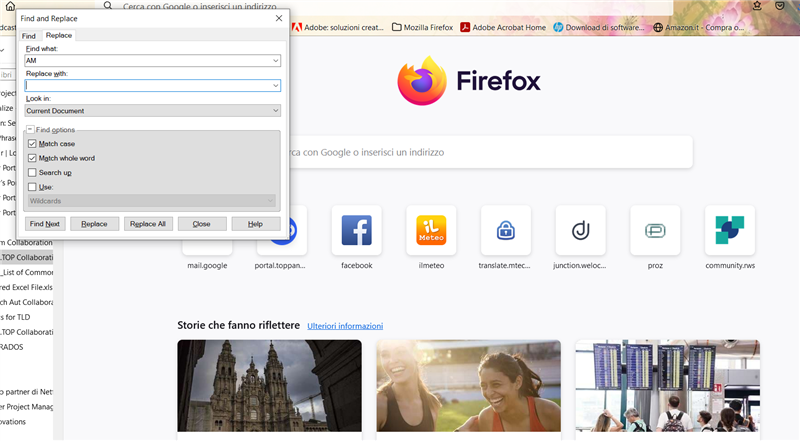This screenshot has width=800, height=441.
Task: Click the Firefox home icon
Action: coord(10,6)
